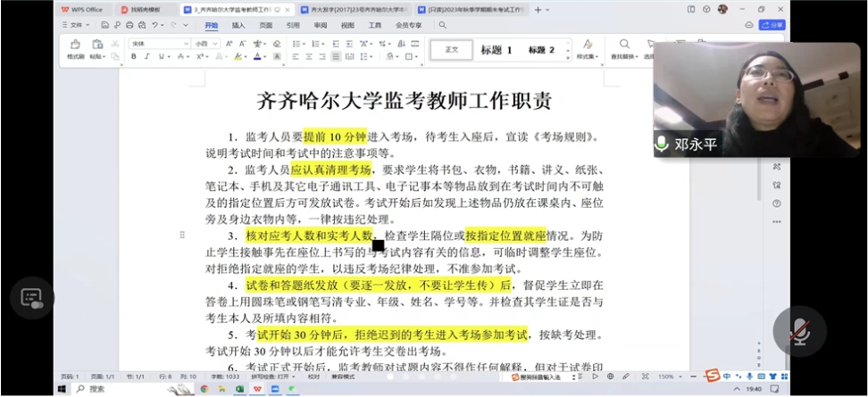868x397 pixels.
Task: Toggle italic text formatting
Action: pyautogui.click(x=147, y=56)
